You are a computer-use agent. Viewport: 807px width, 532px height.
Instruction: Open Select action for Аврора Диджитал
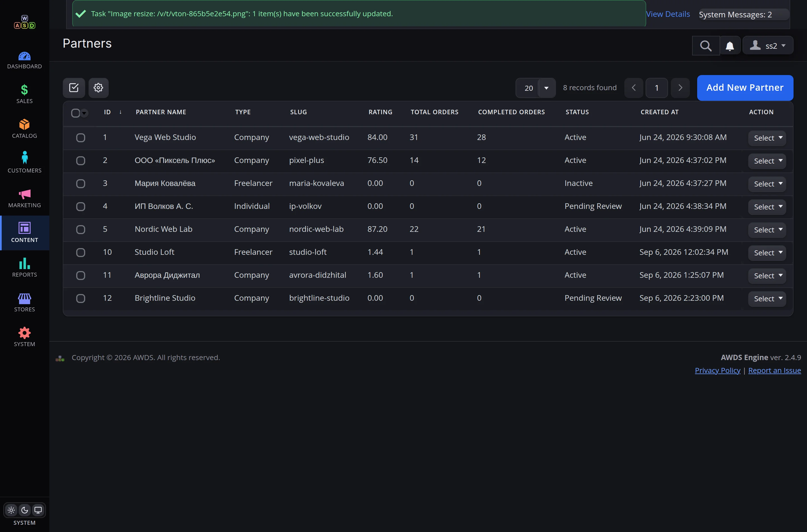(767, 276)
